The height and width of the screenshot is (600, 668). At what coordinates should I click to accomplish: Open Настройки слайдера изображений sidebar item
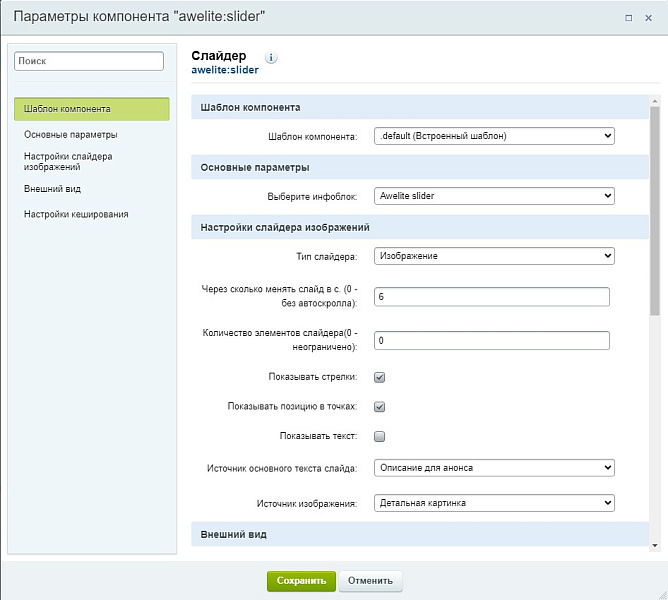68,161
